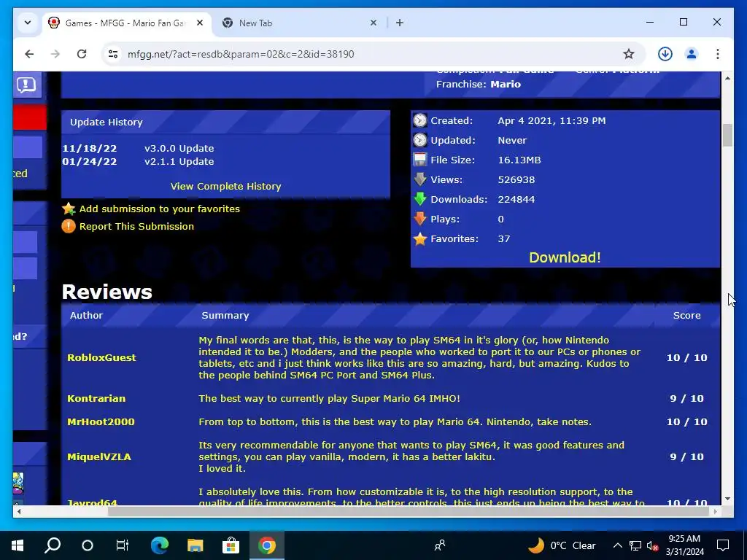Open the Chrome three-dot menu
This screenshot has width=747, height=560.
pyautogui.click(x=718, y=54)
